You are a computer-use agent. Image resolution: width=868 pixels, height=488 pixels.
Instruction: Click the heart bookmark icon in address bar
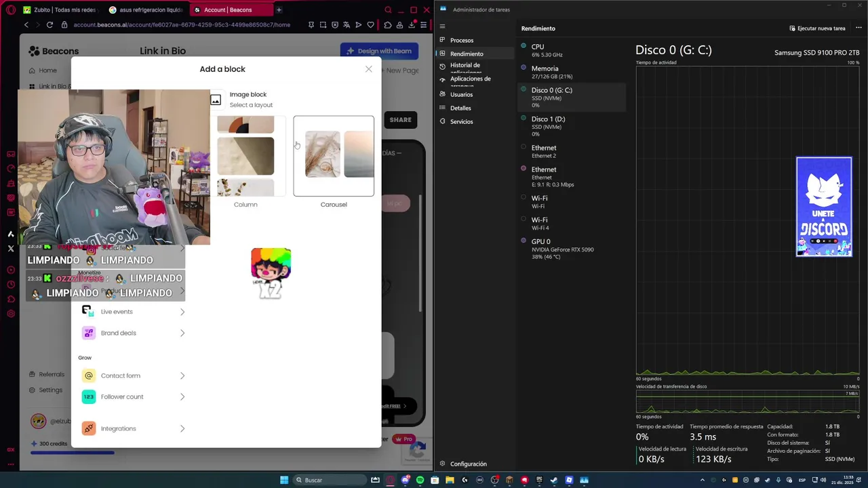[x=371, y=25]
